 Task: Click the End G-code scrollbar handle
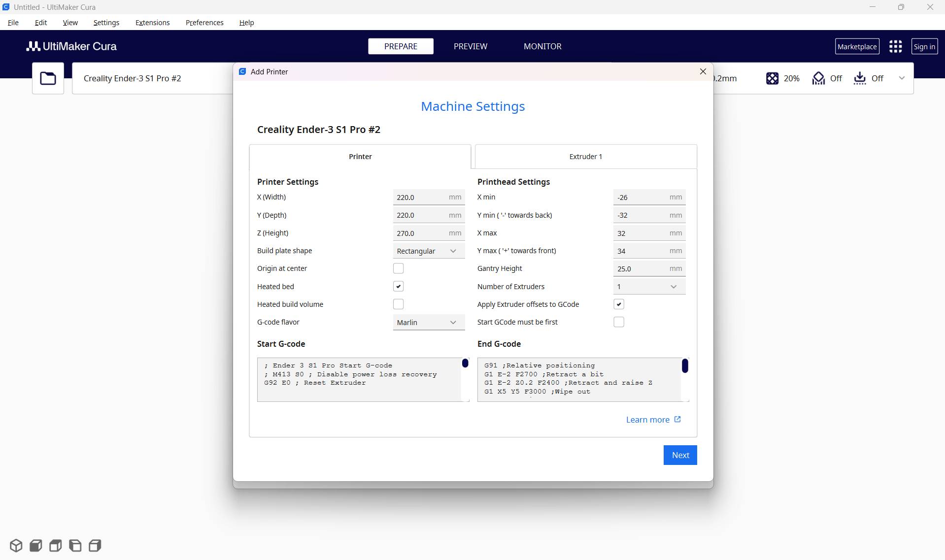tap(685, 366)
